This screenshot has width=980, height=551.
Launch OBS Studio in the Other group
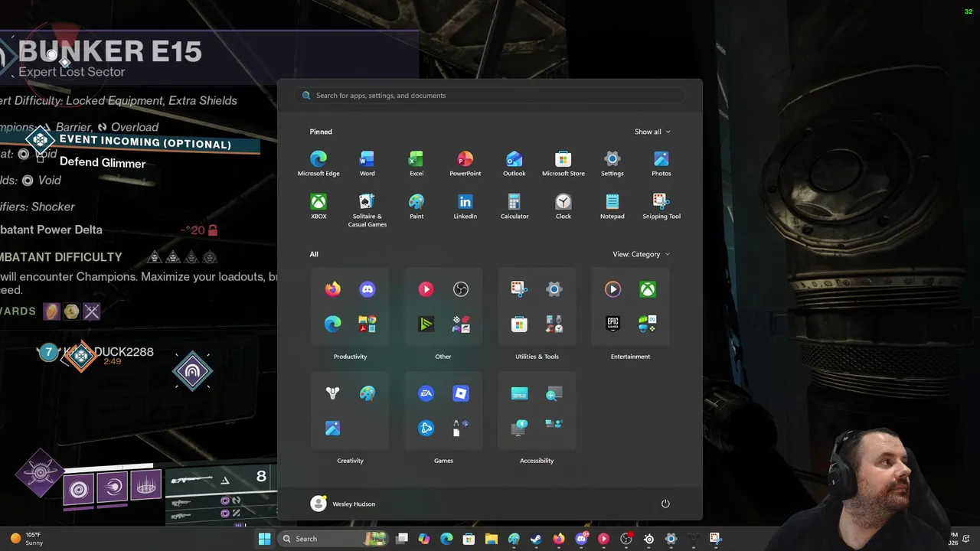coord(461,289)
